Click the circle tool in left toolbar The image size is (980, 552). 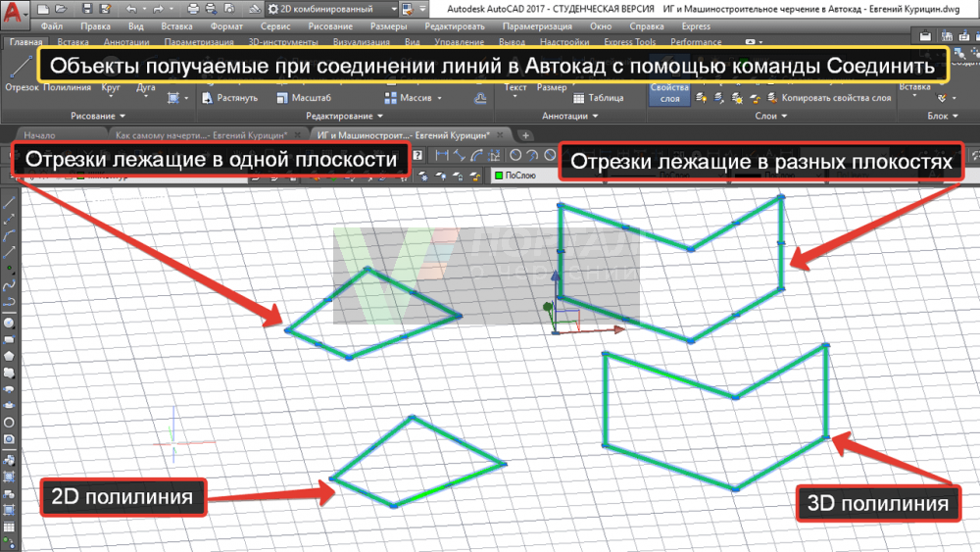pos(9,423)
